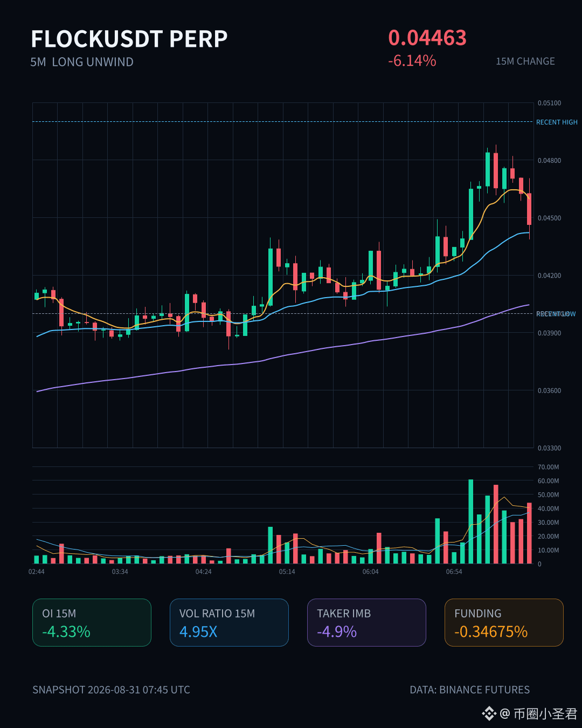Viewport: 582px width, 728px height.
Task: Select the FUNDING metric card
Action: tap(504, 622)
